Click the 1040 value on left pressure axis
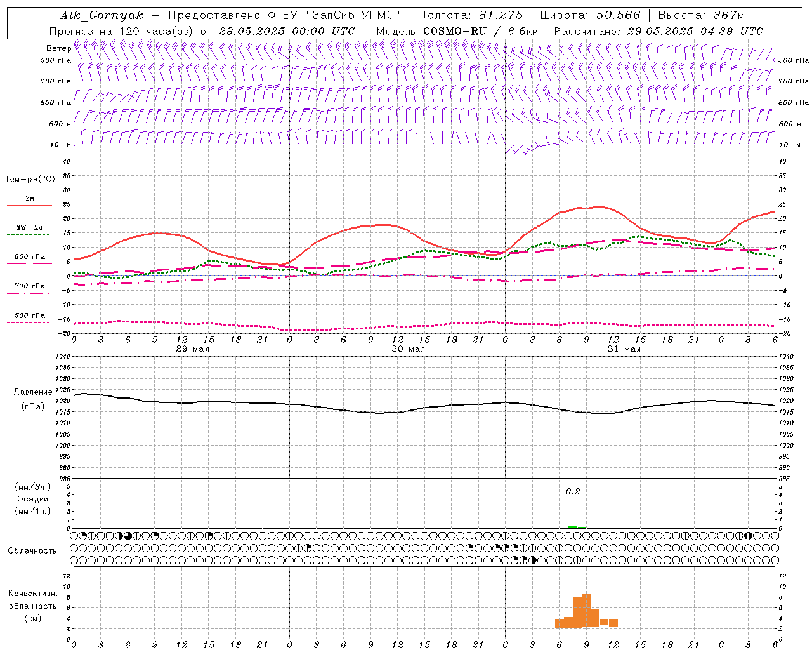This screenshot has width=812, height=650. (x=62, y=357)
